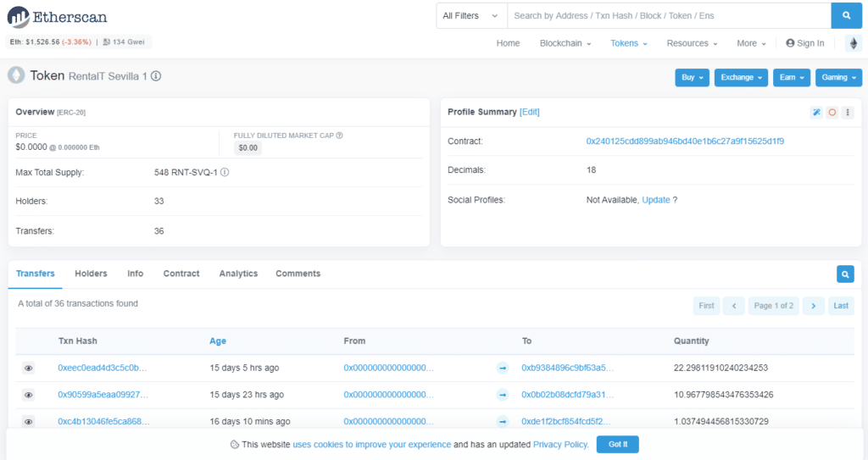Expand the Blockchain menu

point(565,43)
